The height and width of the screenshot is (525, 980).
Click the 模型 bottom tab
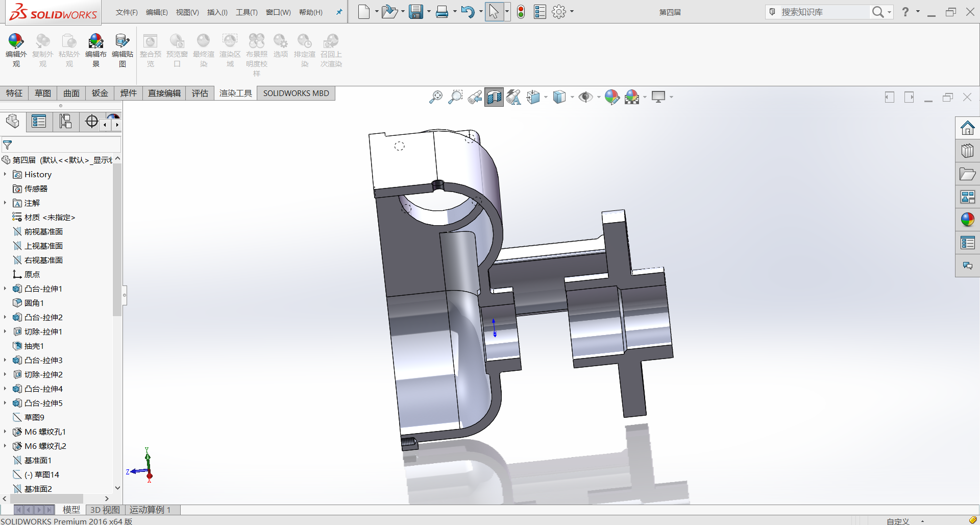coord(71,510)
